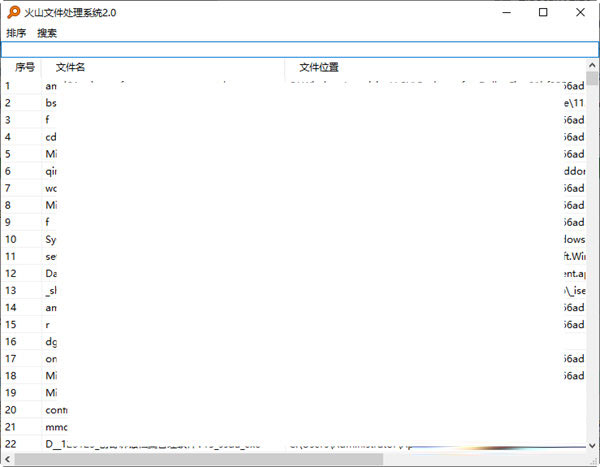600x467 pixels.
Task: Click the horizontal scrollbar thumb
Action: (199, 459)
